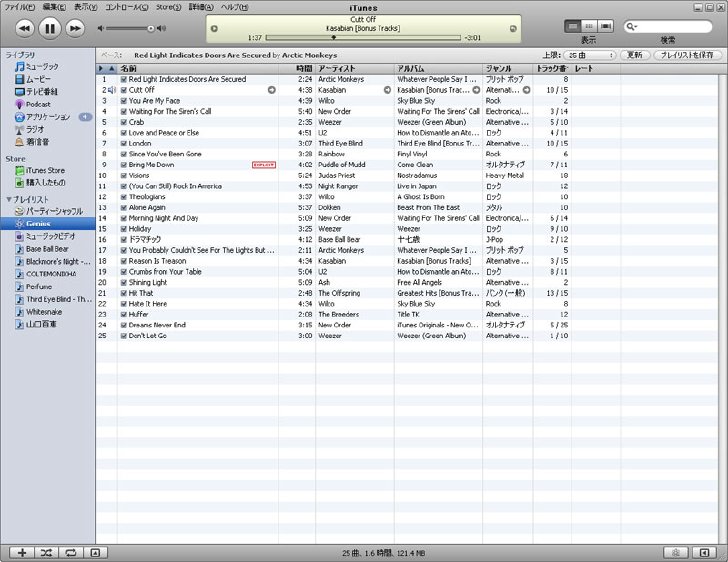Image resolution: width=728 pixels, height=562 pixels.
Task: Uncheck the London track checkbox
Action: (124, 144)
